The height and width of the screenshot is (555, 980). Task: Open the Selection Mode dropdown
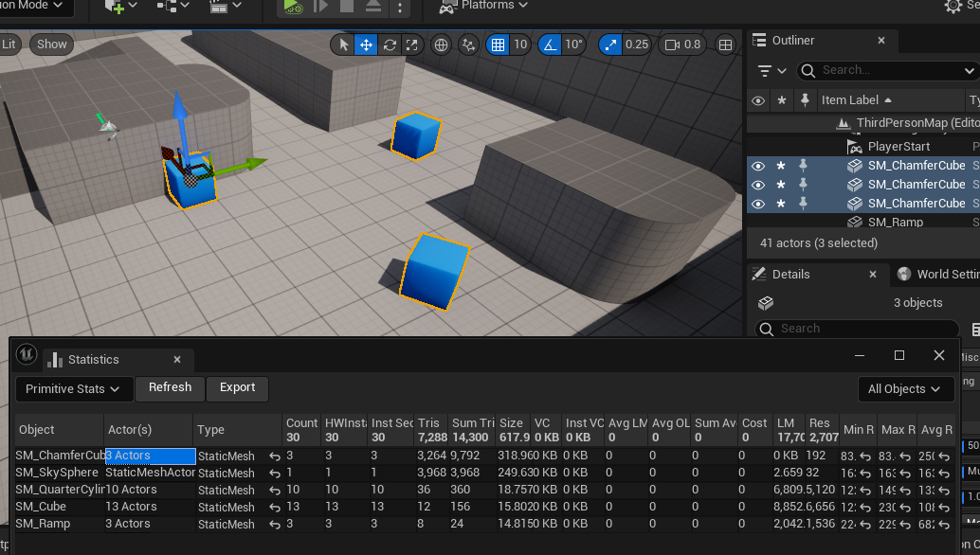click(32, 6)
